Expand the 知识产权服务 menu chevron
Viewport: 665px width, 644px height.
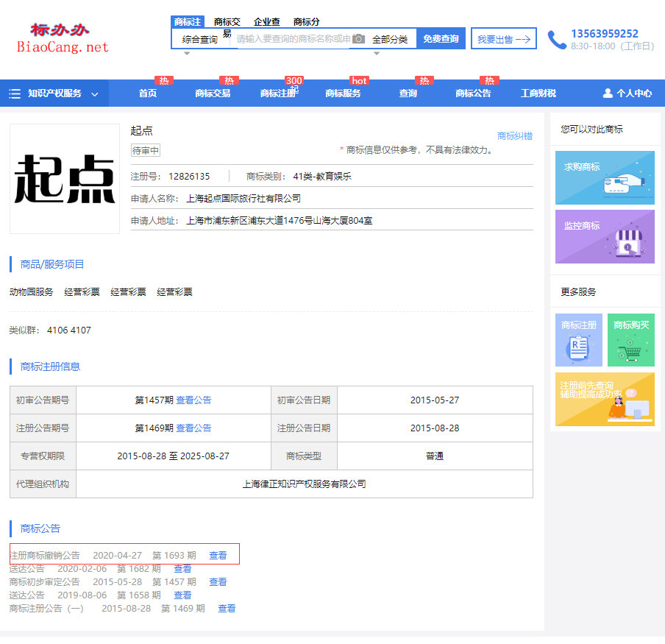point(95,93)
